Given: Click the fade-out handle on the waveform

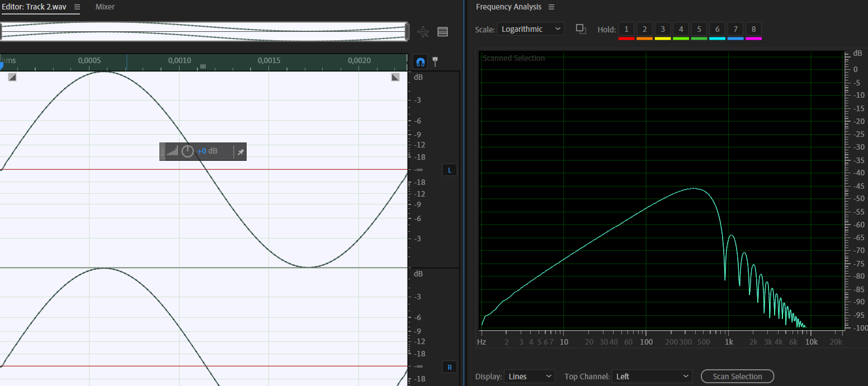Looking at the screenshot, I should [x=395, y=77].
